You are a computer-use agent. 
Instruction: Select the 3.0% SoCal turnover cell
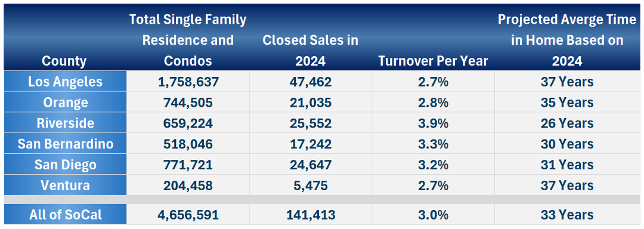pyautogui.click(x=434, y=215)
